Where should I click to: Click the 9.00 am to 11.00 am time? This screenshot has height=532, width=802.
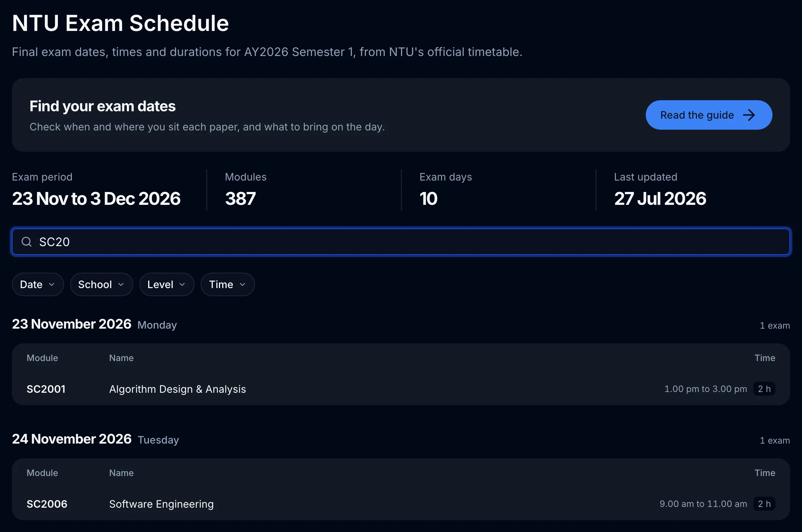point(703,504)
